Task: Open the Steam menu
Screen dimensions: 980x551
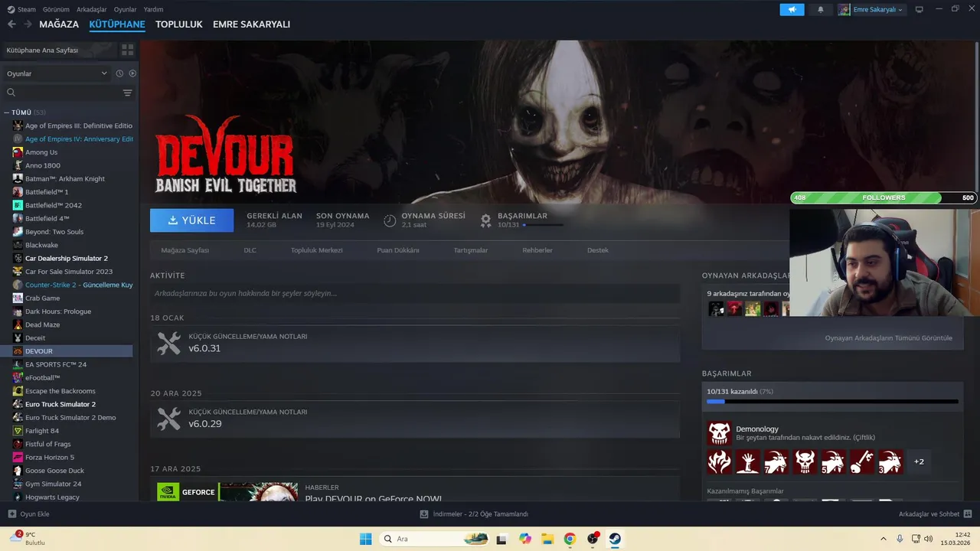Action: pyautogui.click(x=21, y=9)
